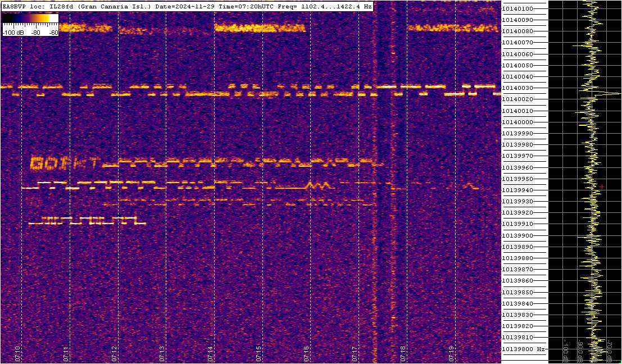Click the 10139890 frequency label

pos(517,247)
